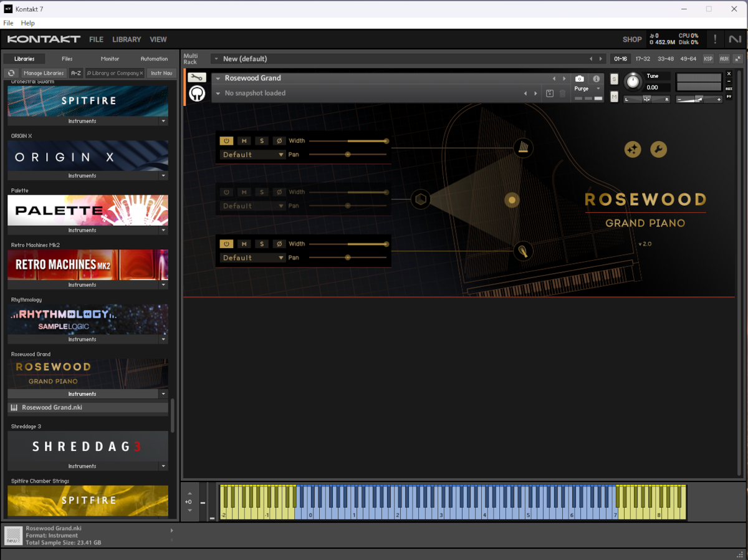Adjust Width slider on strings mic channel
Image resolution: width=748 pixels, height=560 pixels.
coord(348,141)
